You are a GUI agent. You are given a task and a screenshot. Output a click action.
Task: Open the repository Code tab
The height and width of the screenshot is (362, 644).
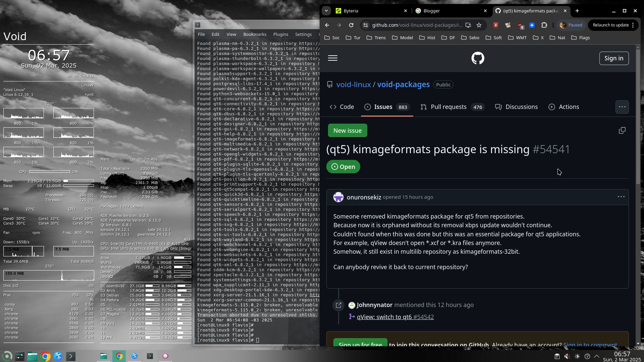pyautogui.click(x=342, y=107)
